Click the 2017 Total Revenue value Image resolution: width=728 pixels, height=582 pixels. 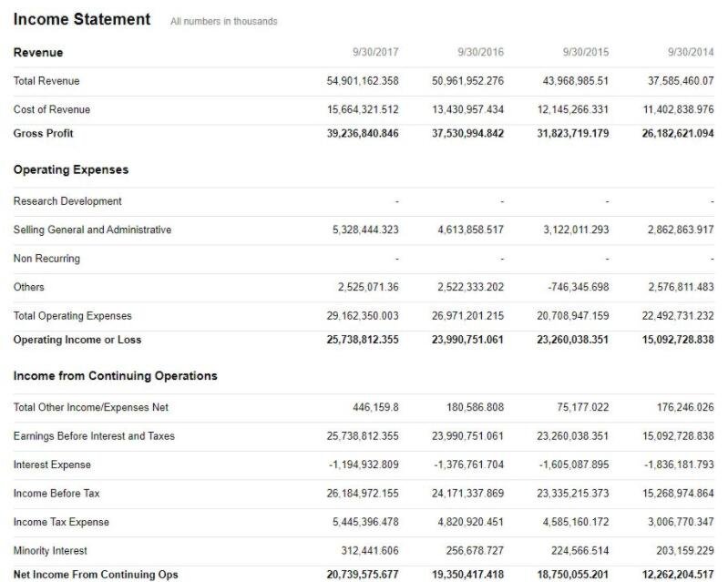point(363,81)
